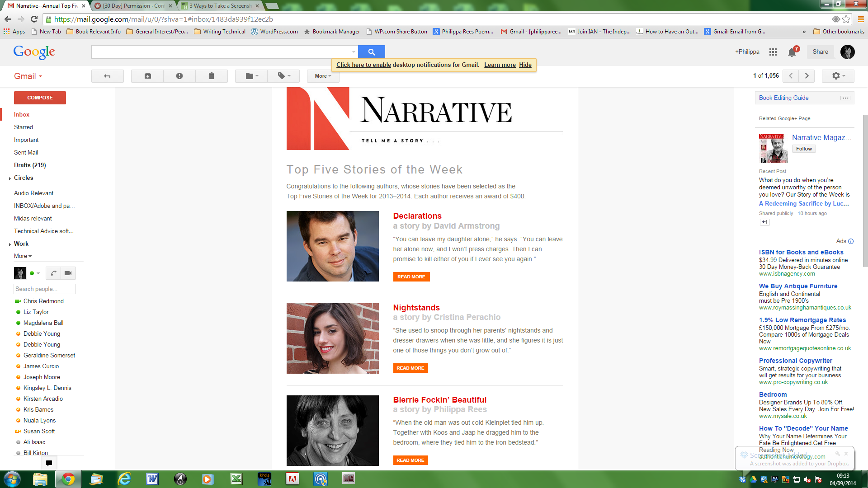Image resolution: width=868 pixels, height=488 pixels.
Task: Expand the Circles label
Action: pos(10,178)
